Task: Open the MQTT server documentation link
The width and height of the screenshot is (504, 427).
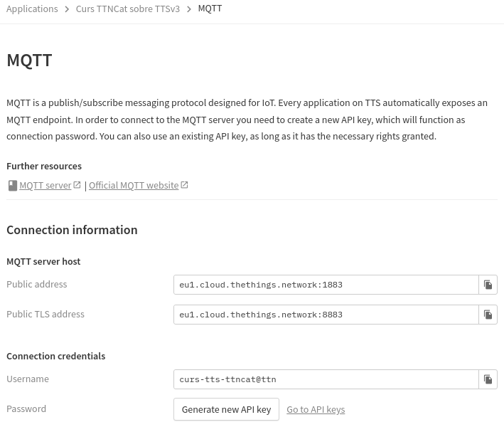Action: 45,185
